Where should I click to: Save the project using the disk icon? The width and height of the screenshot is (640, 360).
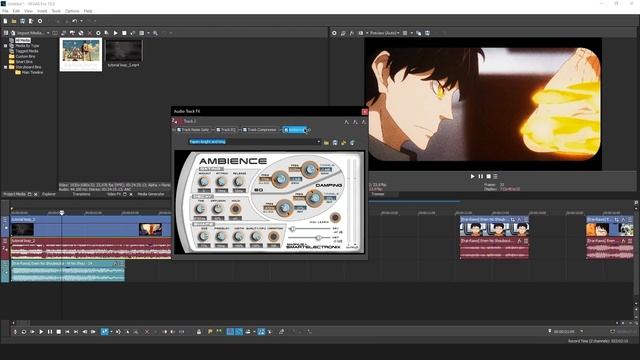tap(22, 21)
